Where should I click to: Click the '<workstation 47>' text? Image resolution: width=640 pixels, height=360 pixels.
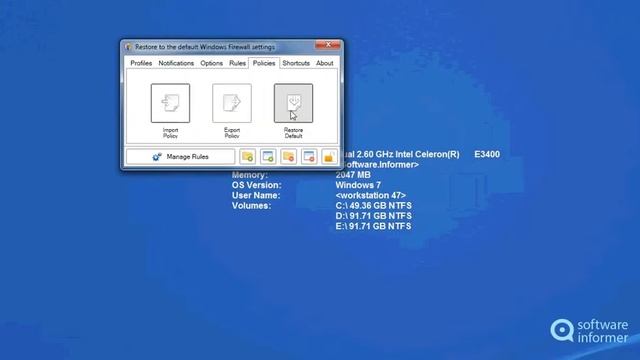pyautogui.click(x=371, y=195)
